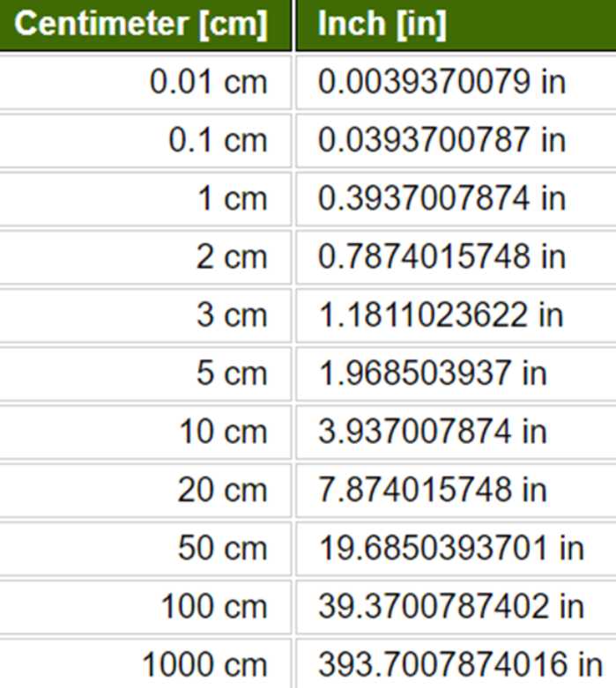
Task: Click the "1.968503937 in" value
Action: (x=433, y=374)
